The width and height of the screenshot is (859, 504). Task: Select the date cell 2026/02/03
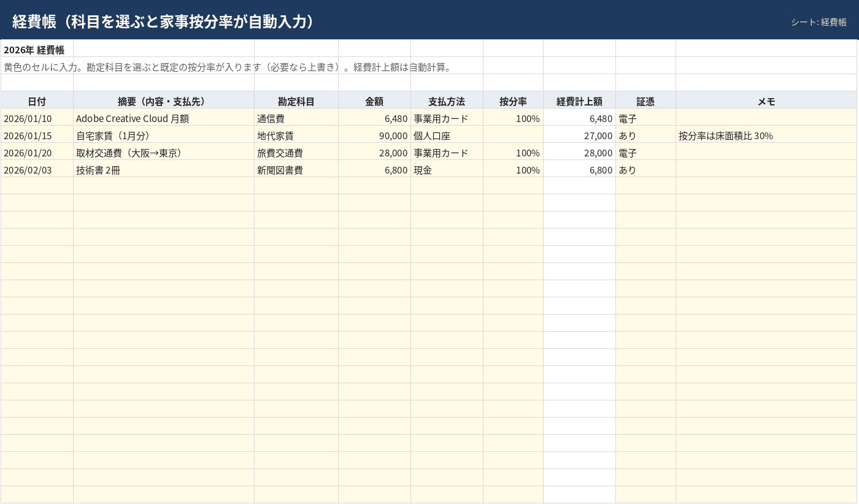37,169
